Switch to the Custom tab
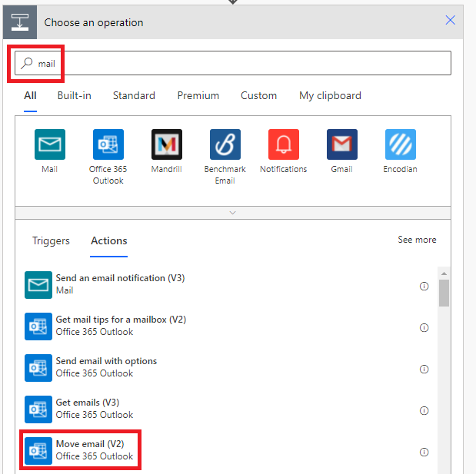Screen dimensions: 476x474 tap(258, 96)
